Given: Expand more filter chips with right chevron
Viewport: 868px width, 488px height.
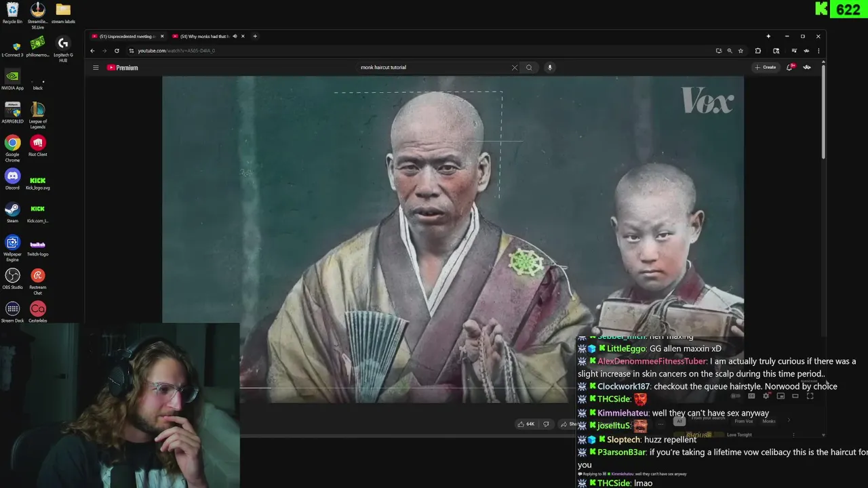Looking at the screenshot, I should pos(789,421).
